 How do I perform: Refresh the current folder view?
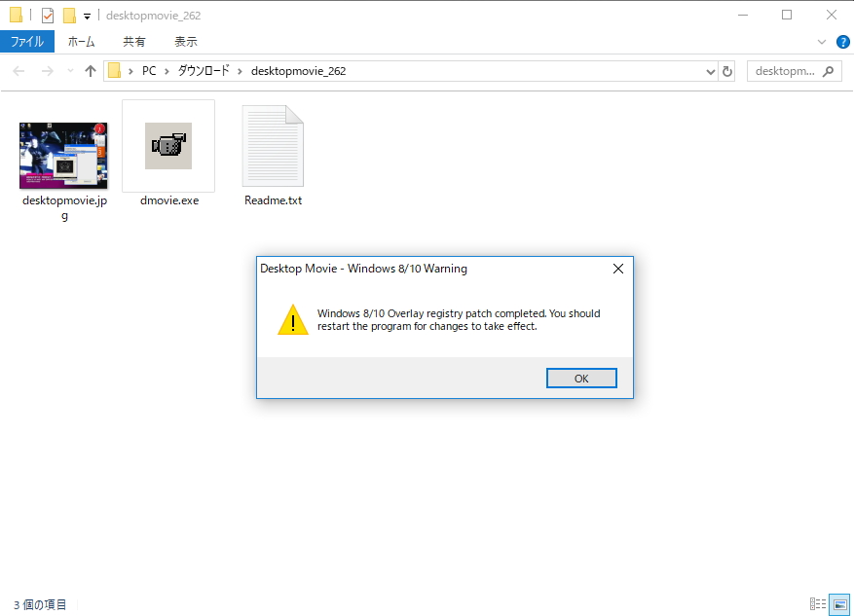pyautogui.click(x=727, y=71)
